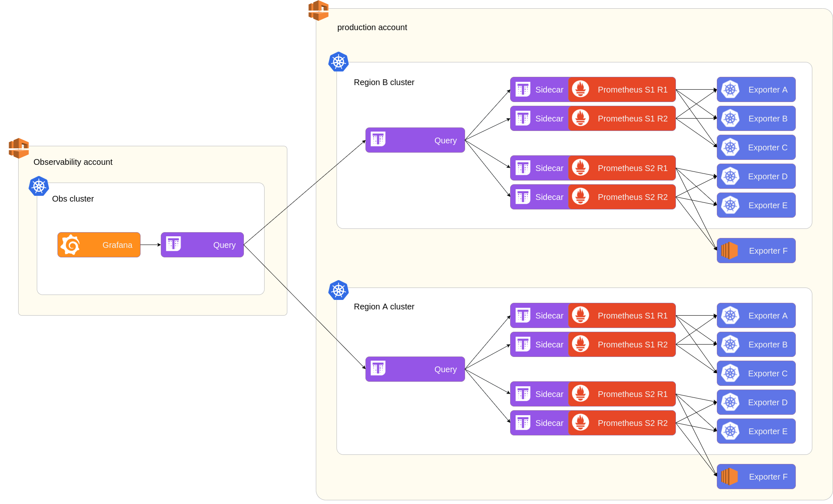
Task: Click the Kubernetes icon of Region A cluster
Action: click(x=338, y=290)
